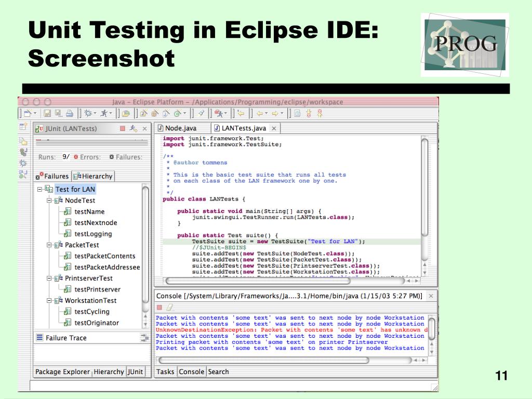This screenshot has height=399, width=532.
Task: Open Forward navigation history dropdown
Action: pos(282,113)
